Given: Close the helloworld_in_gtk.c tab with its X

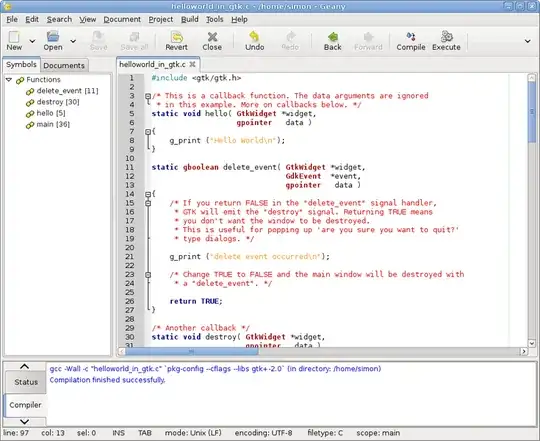Looking at the screenshot, I should coord(193,64).
